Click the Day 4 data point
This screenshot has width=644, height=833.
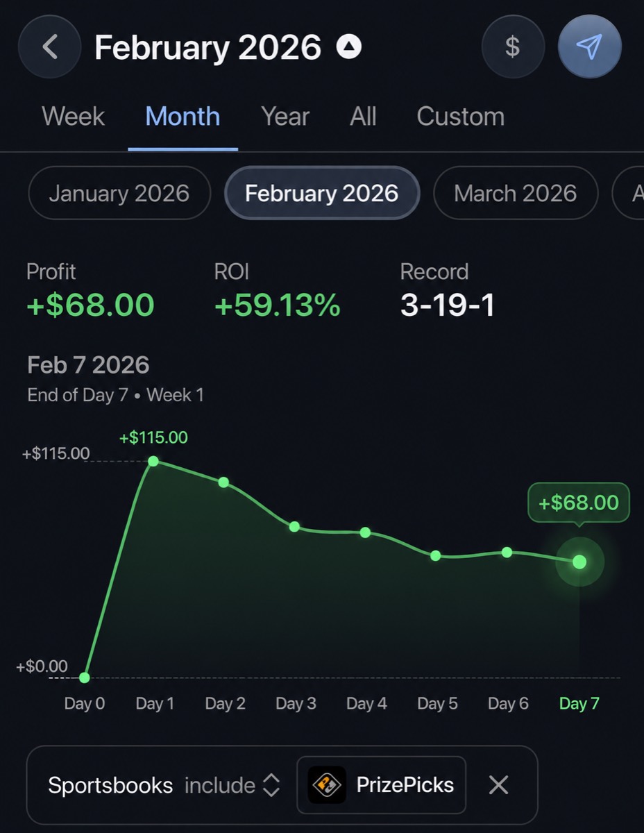tap(366, 532)
